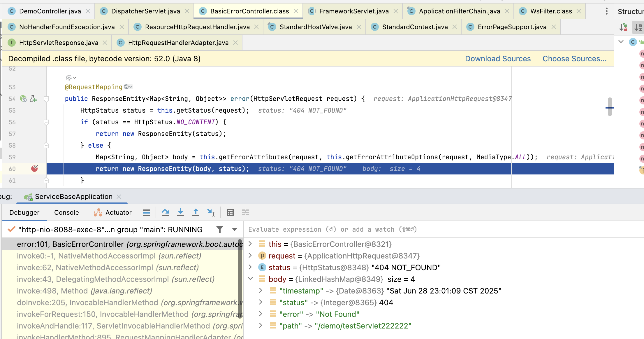Click the Choose Sources link

574,59
